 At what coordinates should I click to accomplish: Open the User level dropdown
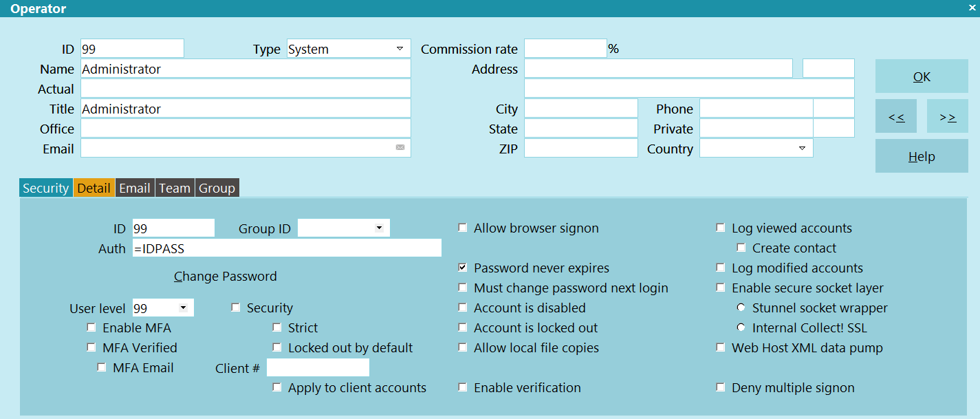click(x=164, y=308)
